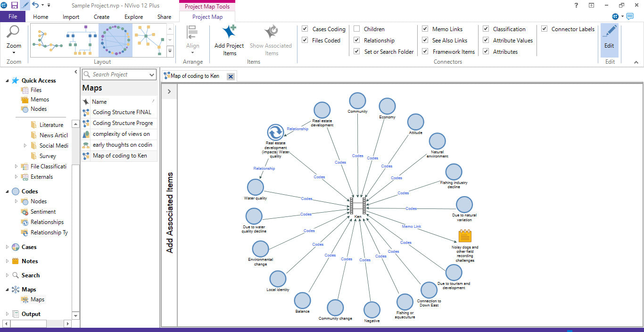Viewport: 644px width, 332px height.
Task: Collapse the navigation pane arrow
Action: click(76, 72)
